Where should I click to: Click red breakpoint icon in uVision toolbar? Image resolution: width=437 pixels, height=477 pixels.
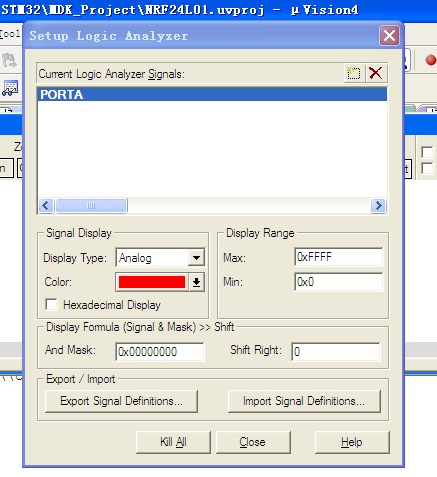[430, 60]
